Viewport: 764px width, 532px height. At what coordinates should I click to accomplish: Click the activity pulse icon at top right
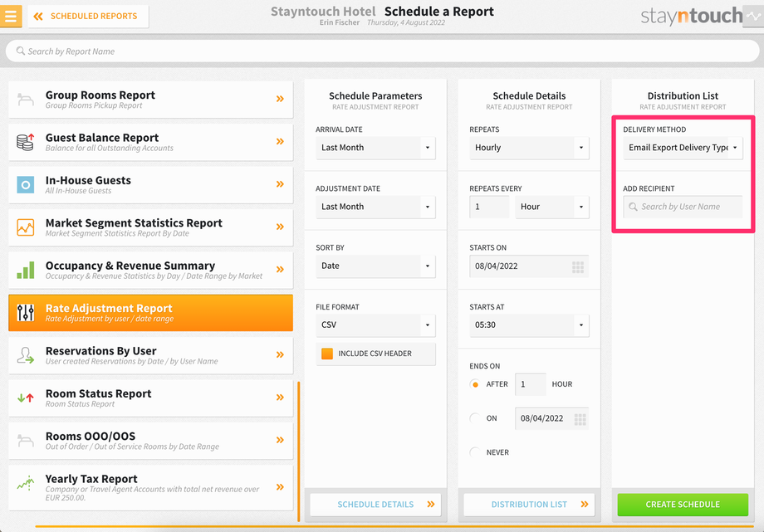point(753,16)
